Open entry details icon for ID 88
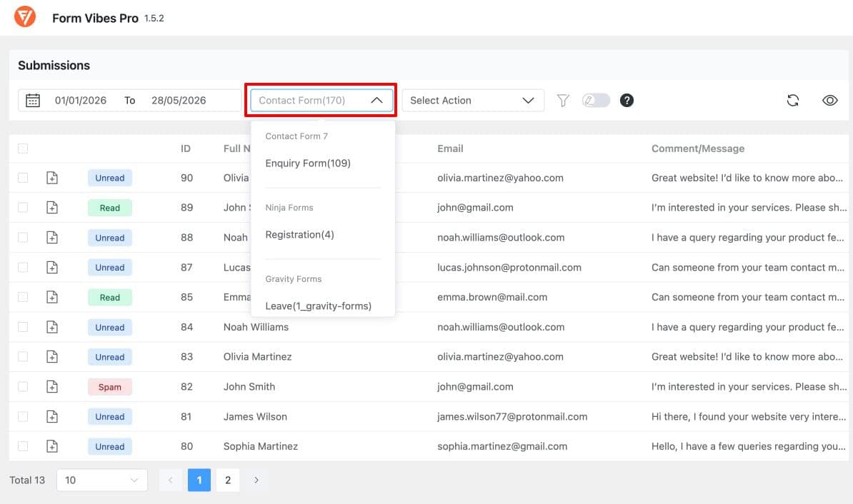Image resolution: width=853 pixels, height=504 pixels. click(x=51, y=238)
